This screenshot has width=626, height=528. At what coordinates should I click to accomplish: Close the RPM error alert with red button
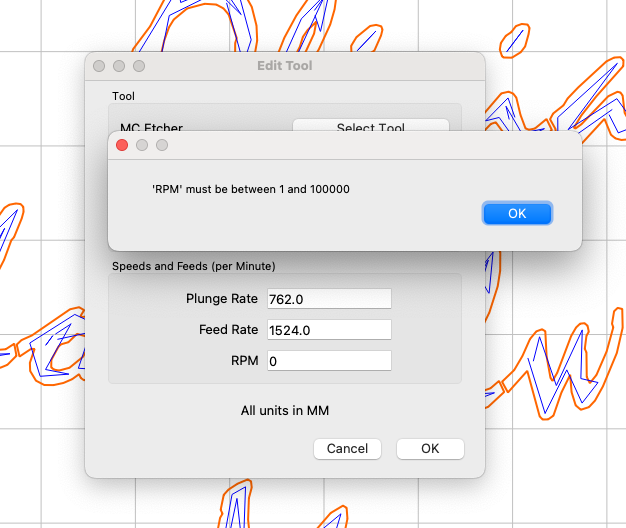[x=123, y=145]
